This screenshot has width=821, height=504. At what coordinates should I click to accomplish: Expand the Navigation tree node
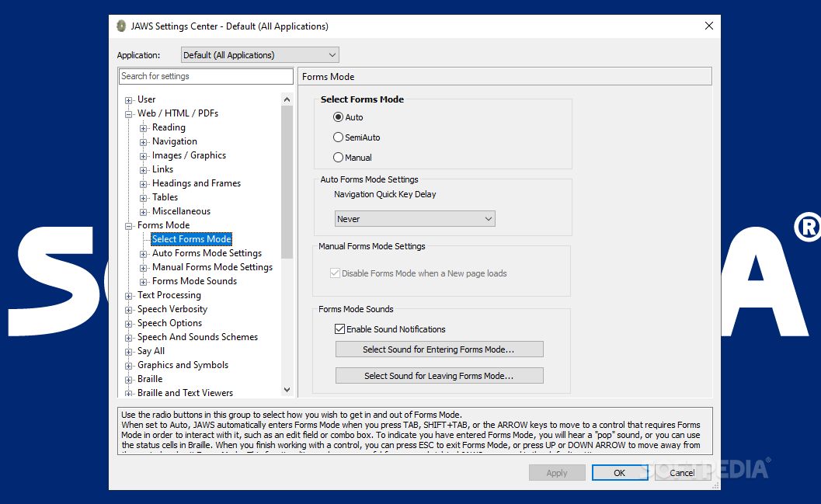click(143, 142)
